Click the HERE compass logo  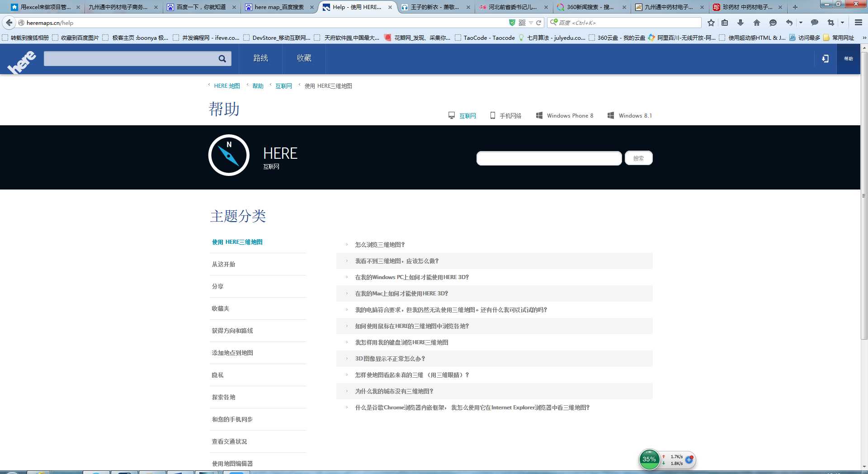[229, 155]
